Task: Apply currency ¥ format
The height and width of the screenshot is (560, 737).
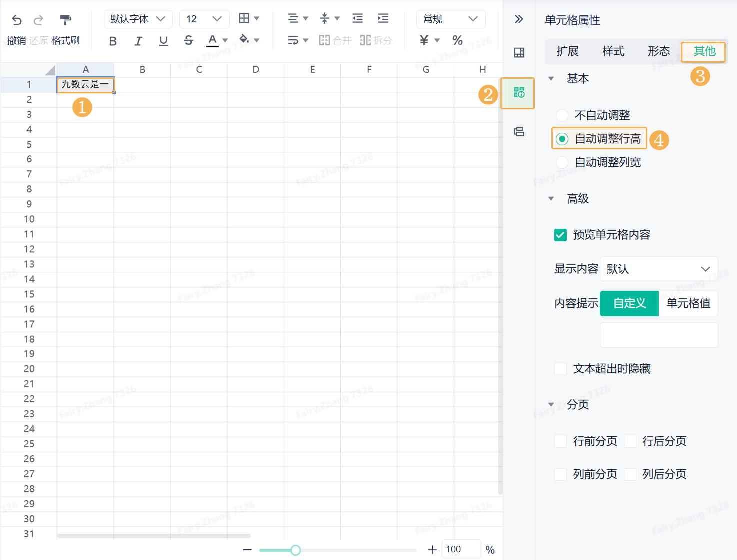Action: click(x=424, y=40)
